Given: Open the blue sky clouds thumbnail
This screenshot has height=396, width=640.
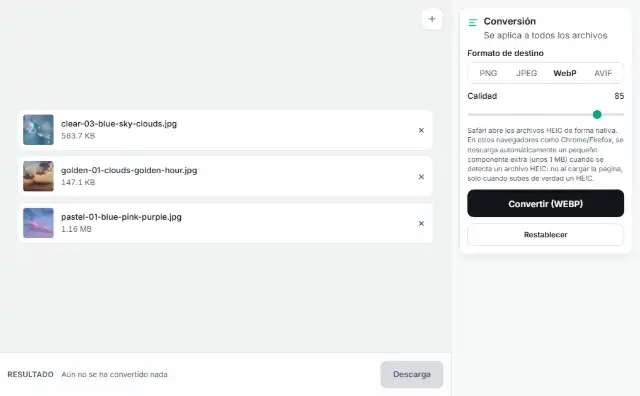Looking at the screenshot, I should click(x=38, y=130).
